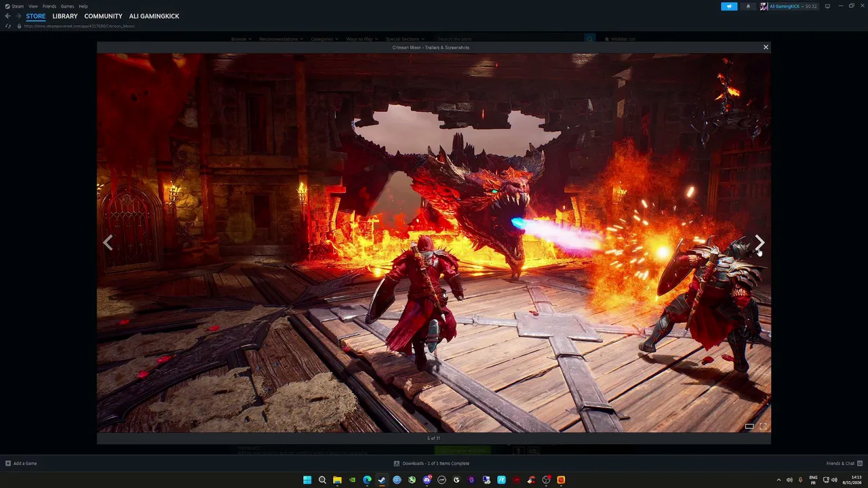Open the Steam menu
Screen dimensions: 868x488
18,6
